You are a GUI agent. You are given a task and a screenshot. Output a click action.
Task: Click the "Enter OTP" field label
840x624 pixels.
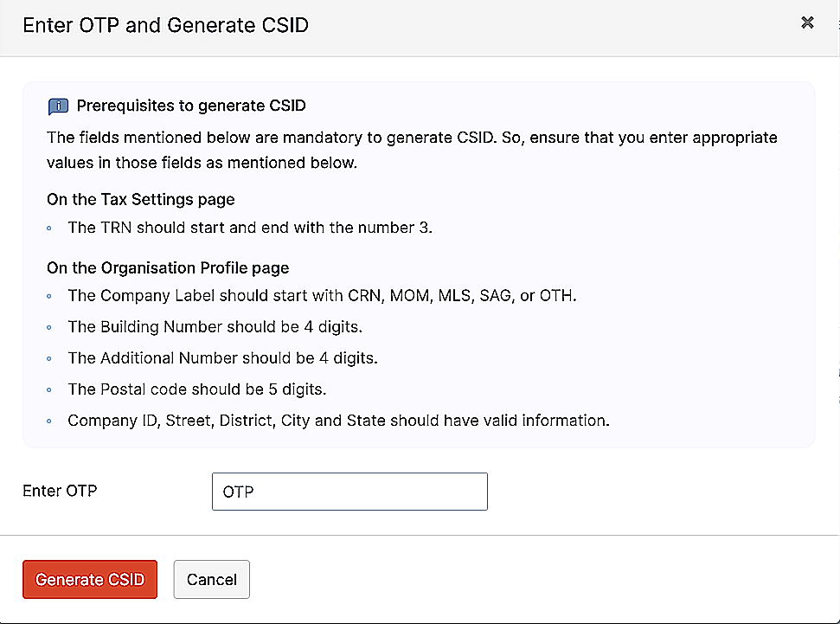pyautogui.click(x=60, y=491)
